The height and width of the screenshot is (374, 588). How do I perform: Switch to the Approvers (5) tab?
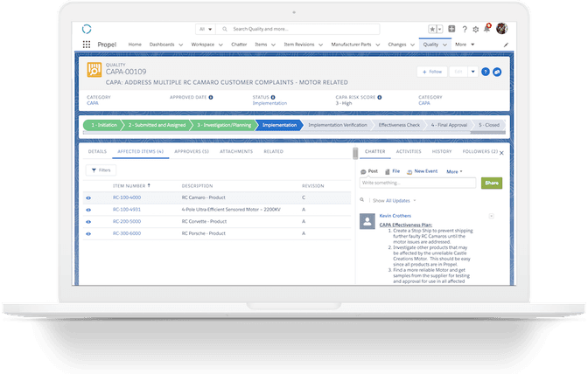click(x=192, y=152)
